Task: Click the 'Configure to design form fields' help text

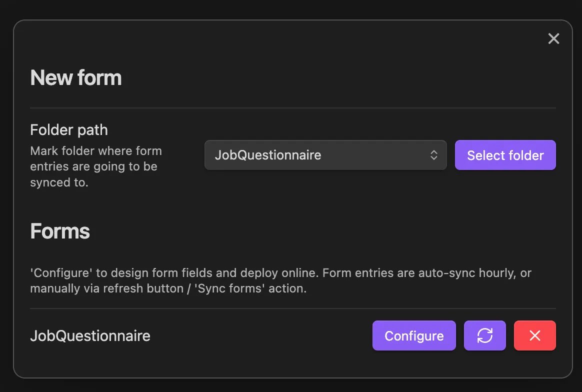Action: click(x=280, y=280)
